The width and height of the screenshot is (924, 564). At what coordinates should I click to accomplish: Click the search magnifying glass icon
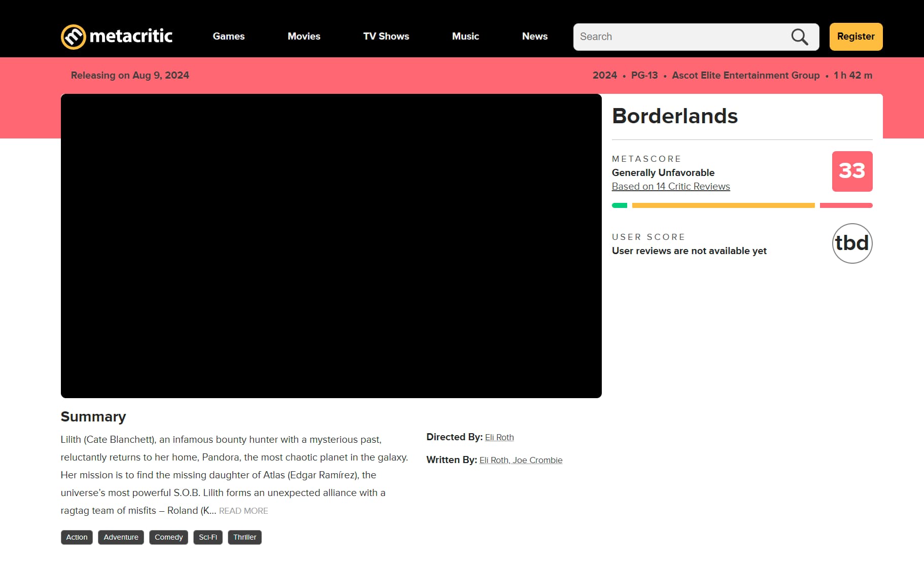point(800,37)
